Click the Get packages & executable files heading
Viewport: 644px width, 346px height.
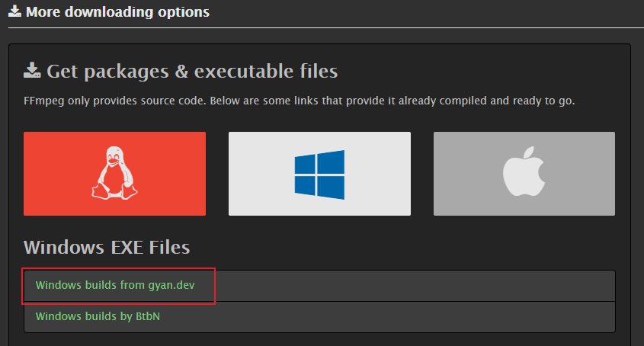coord(192,72)
